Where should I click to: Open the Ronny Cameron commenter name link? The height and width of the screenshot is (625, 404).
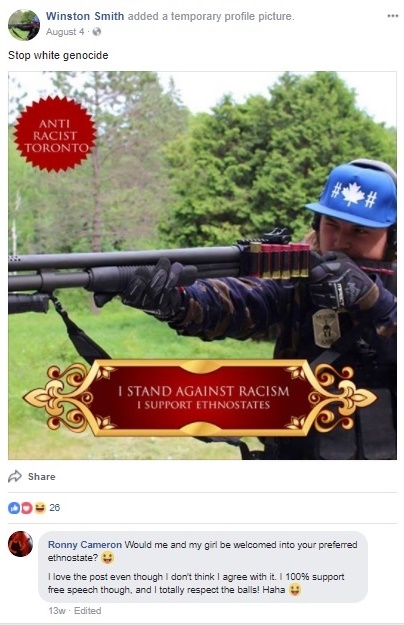[85, 544]
